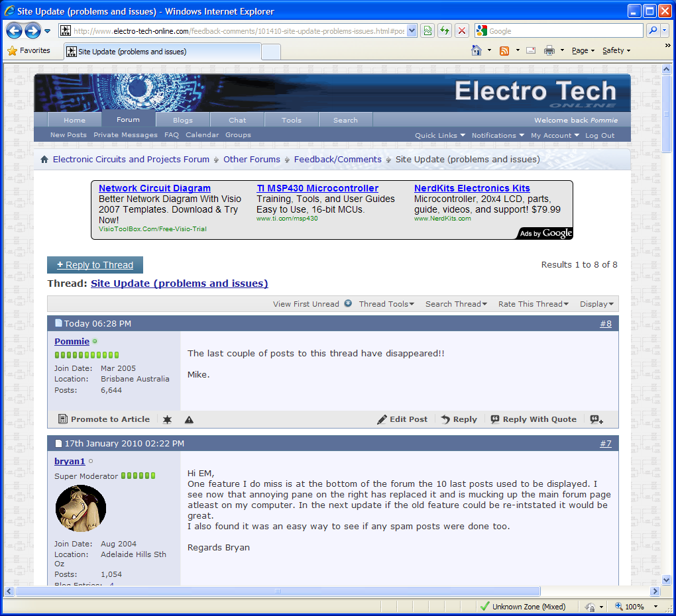Viewport: 676px width, 616px height.
Task: Click the post #7 document icon
Action: [58, 443]
